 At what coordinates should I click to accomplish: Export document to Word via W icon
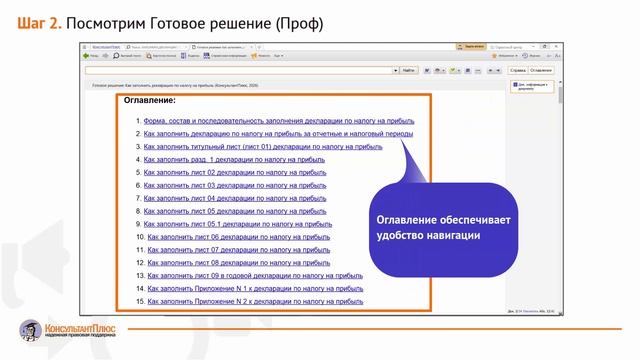click(427, 71)
